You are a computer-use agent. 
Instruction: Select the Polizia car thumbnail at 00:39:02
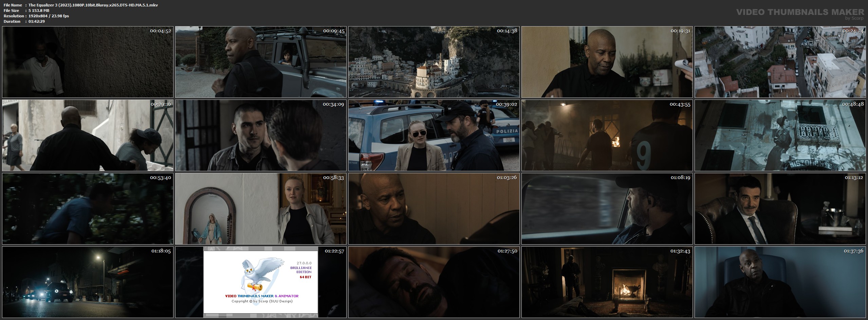[x=433, y=135]
